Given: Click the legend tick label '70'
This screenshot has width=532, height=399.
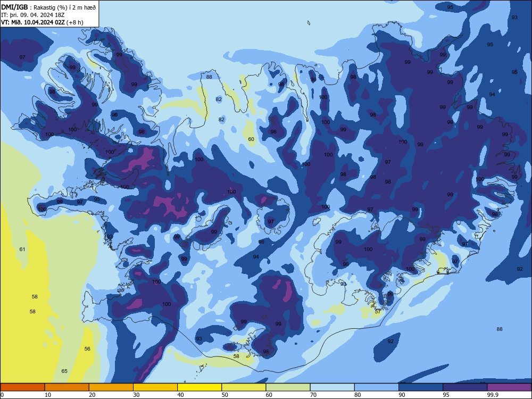Looking at the screenshot, I should [313, 395].
